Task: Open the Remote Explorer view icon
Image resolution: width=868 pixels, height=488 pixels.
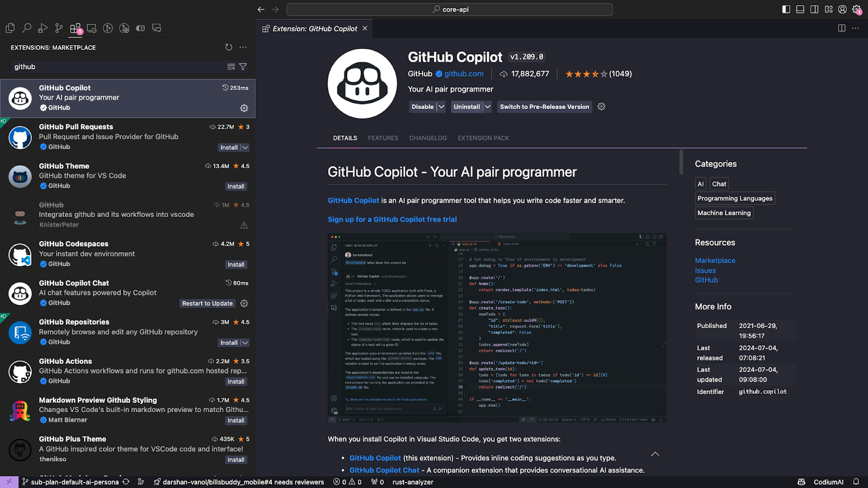Action: click(x=92, y=28)
